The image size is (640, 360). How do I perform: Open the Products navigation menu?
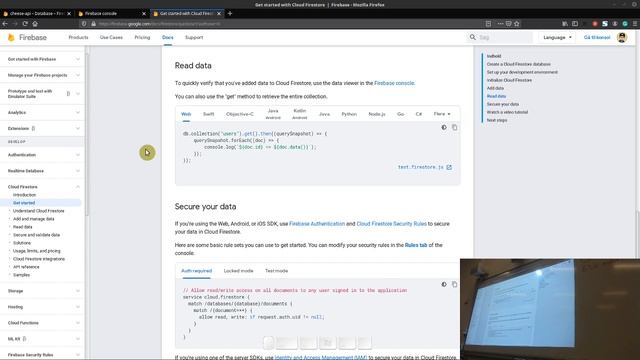coord(78,37)
